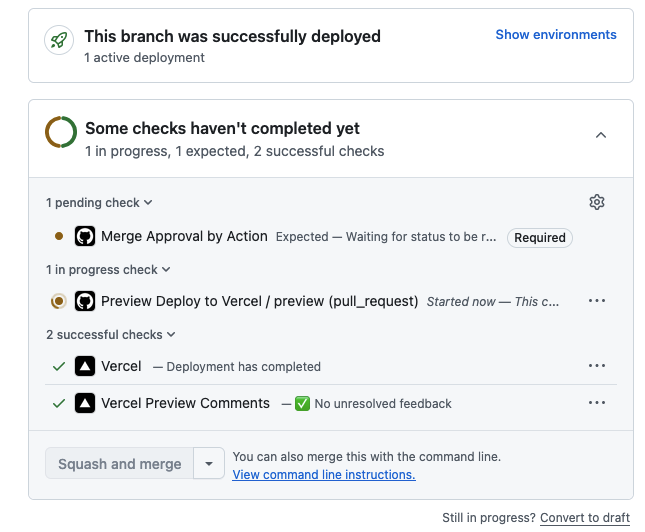Collapse the checks summary section chevron
Screen dimensions: 645x532
click(601, 135)
